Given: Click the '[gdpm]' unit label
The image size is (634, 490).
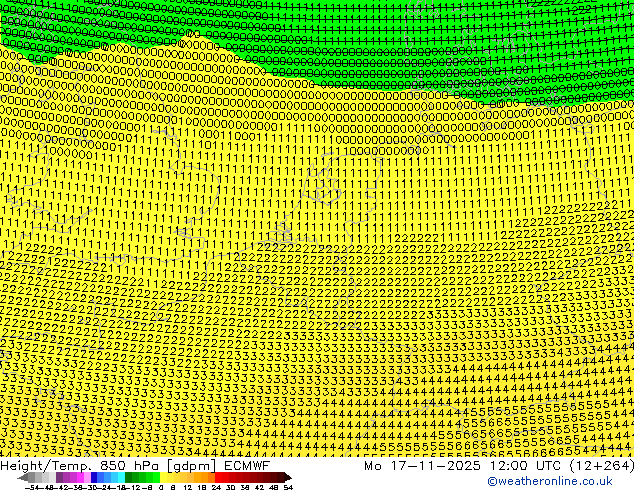Looking at the screenshot, I should pos(192,466).
